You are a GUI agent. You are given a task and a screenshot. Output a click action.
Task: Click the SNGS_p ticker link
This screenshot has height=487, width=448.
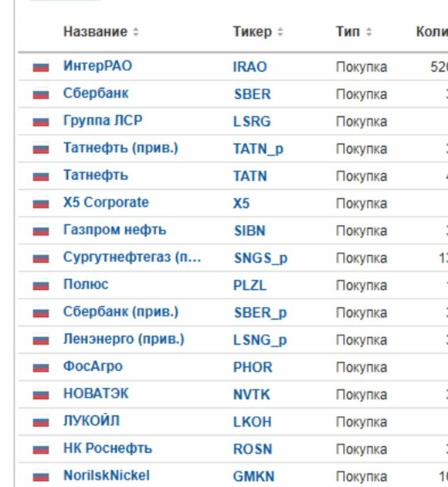click(x=260, y=258)
